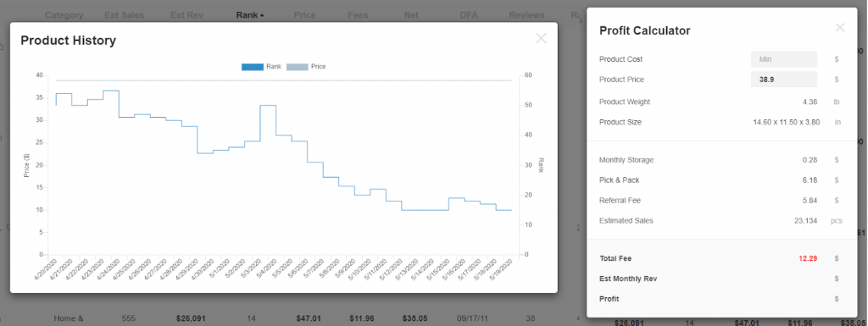Viewport: 868px width, 326px height.
Task: Click the Product Price input field
Action: pyautogui.click(x=784, y=79)
